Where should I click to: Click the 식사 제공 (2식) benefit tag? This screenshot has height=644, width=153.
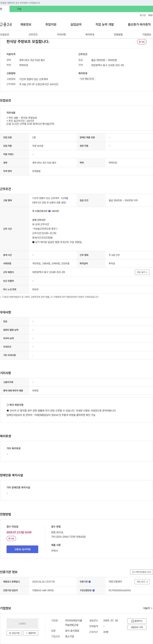click(x=87, y=79)
